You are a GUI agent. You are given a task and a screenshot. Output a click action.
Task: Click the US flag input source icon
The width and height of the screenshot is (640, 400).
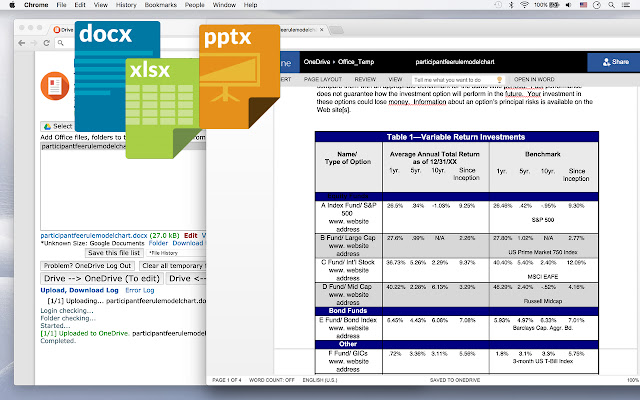583,5
